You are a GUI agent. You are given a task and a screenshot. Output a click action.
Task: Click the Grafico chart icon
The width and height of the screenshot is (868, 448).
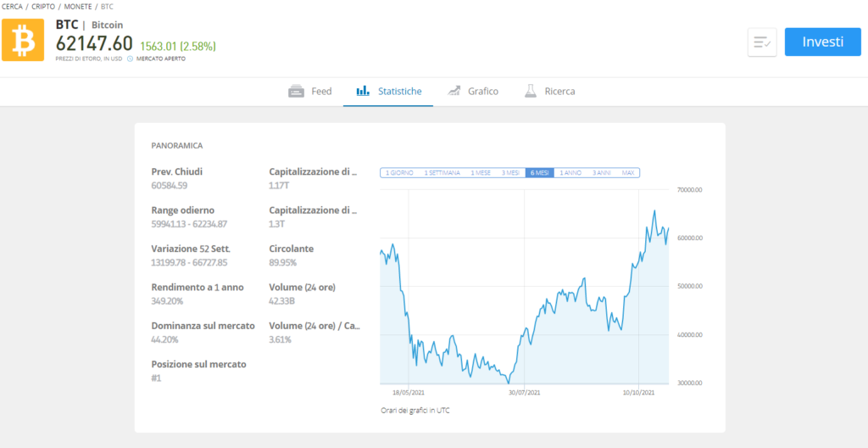point(454,91)
